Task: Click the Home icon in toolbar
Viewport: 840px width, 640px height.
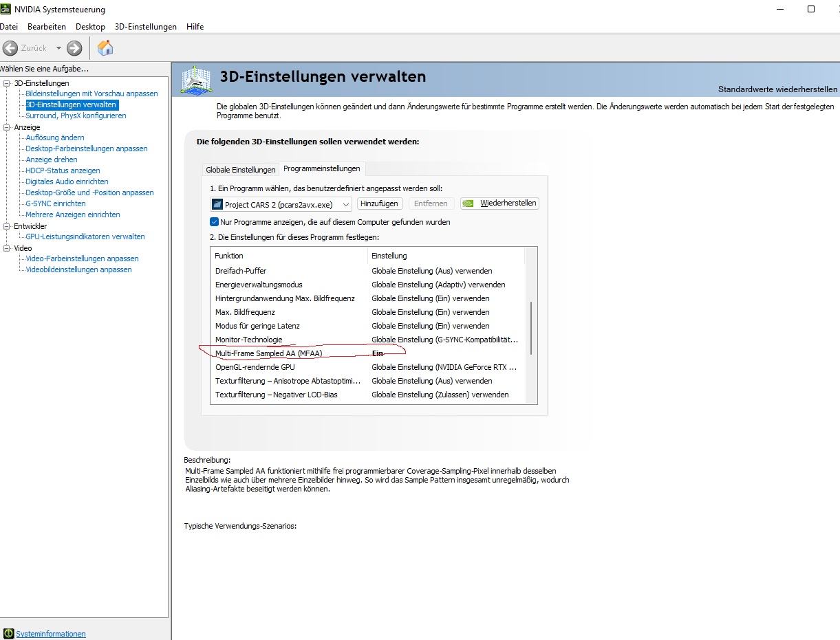Action: 105,47
